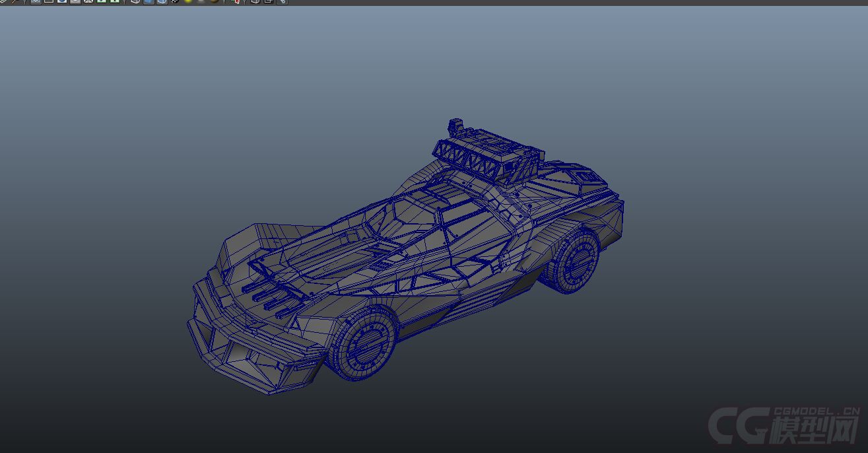Click the Isolate Select icon

pos(236,1)
